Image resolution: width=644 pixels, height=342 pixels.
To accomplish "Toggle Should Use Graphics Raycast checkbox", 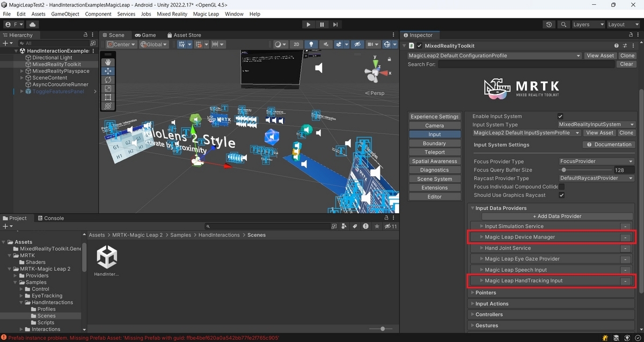I will tap(562, 195).
